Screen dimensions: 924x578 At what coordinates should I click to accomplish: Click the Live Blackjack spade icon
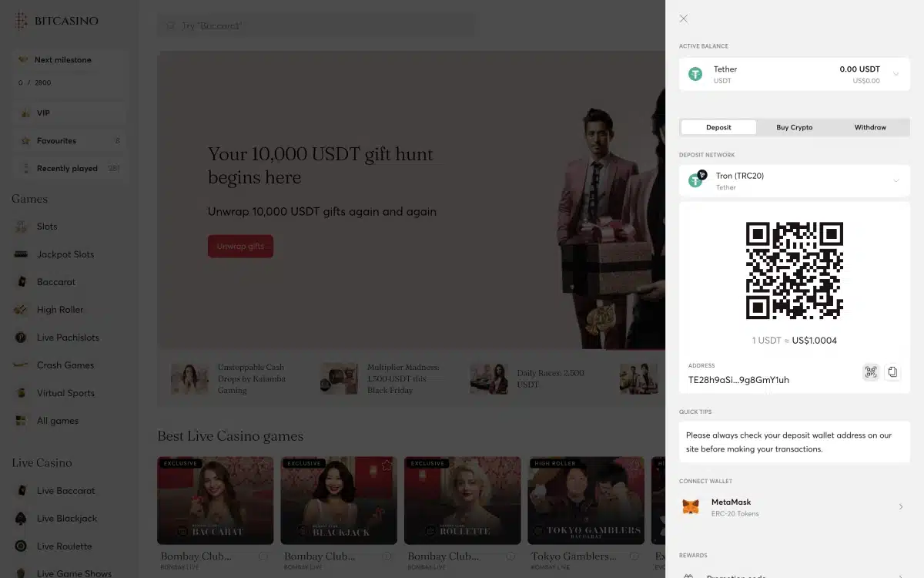pyautogui.click(x=22, y=519)
